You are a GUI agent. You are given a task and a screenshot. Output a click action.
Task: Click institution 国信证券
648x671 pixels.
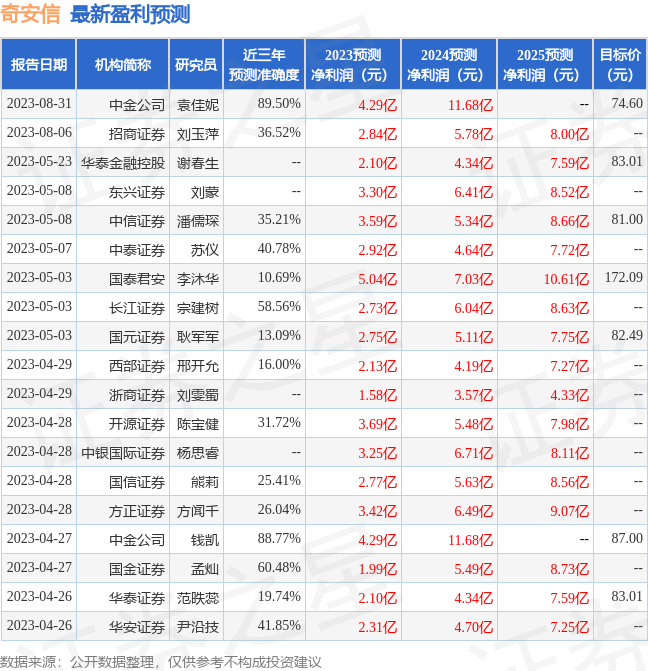(x=137, y=482)
